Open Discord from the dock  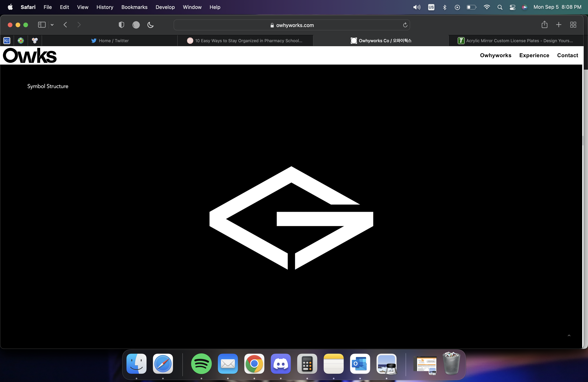(281, 364)
